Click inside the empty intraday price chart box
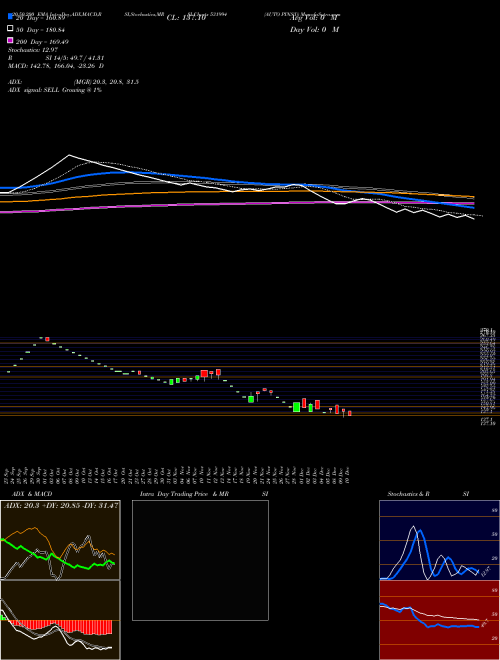Image resolution: width=500 pixels, height=660 pixels. pos(200,560)
